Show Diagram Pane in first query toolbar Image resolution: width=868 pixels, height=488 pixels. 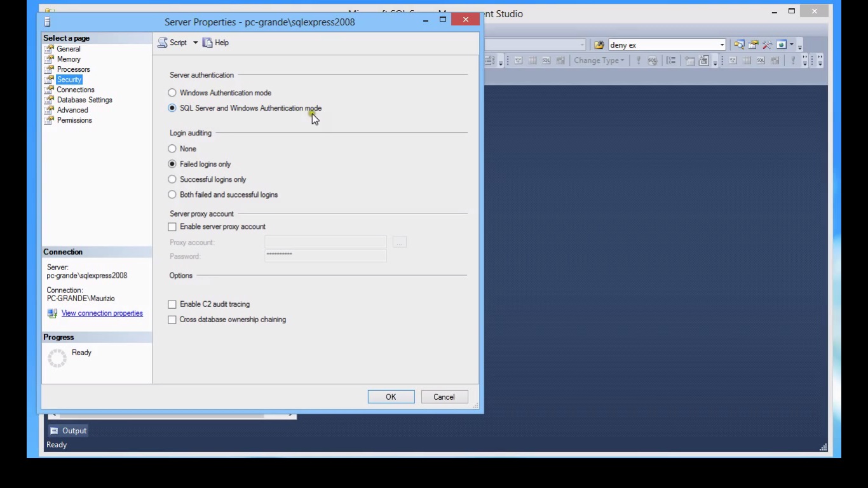pyautogui.click(x=518, y=60)
